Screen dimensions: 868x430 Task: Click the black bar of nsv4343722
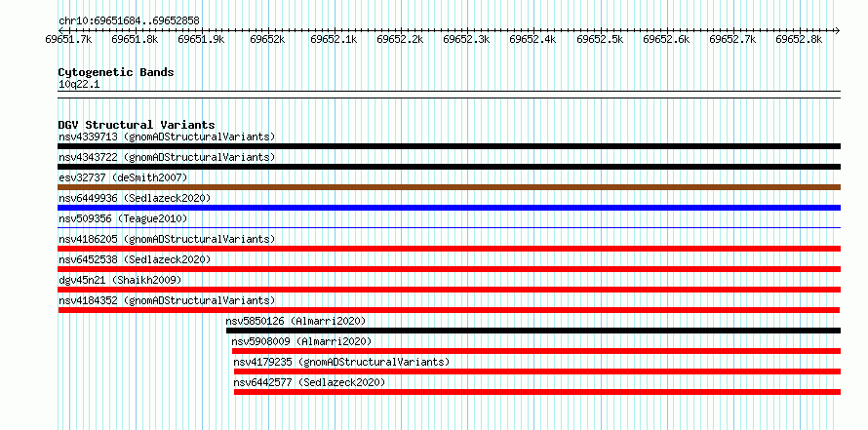pyautogui.click(x=449, y=167)
